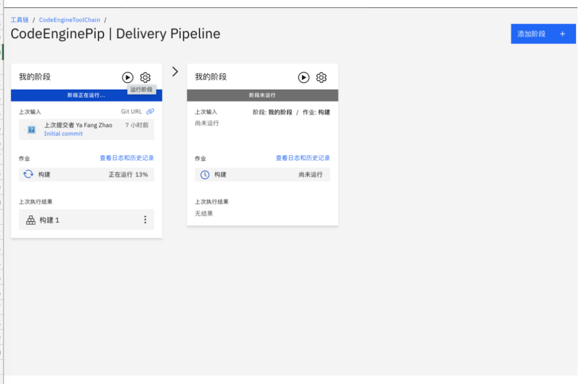Click the arrow between the two stages
Image resolution: width=588 pixels, height=384 pixels.
tap(175, 72)
